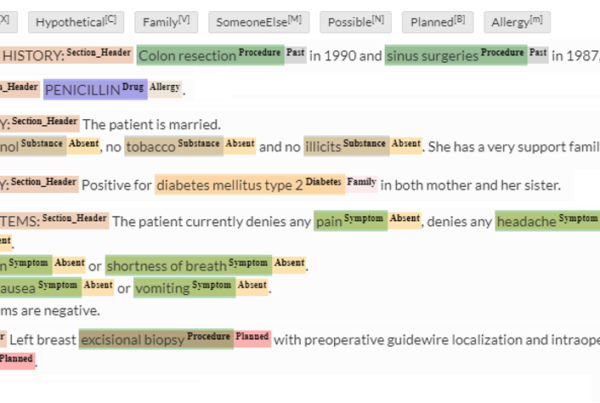Select the Hypothetical assertion button
Screen dimensions: 600x403
[76, 22]
